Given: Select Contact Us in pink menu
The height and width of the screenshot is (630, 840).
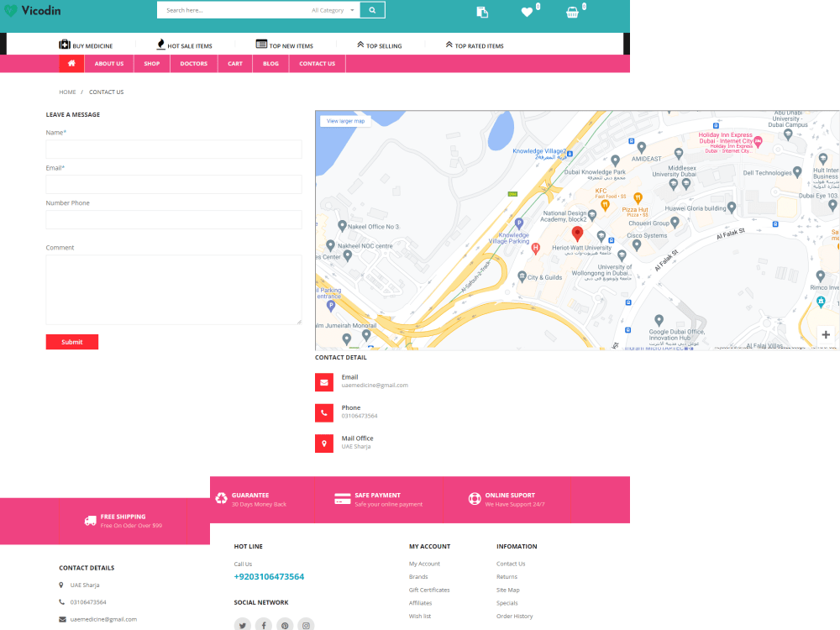Looking at the screenshot, I should pyautogui.click(x=318, y=63).
